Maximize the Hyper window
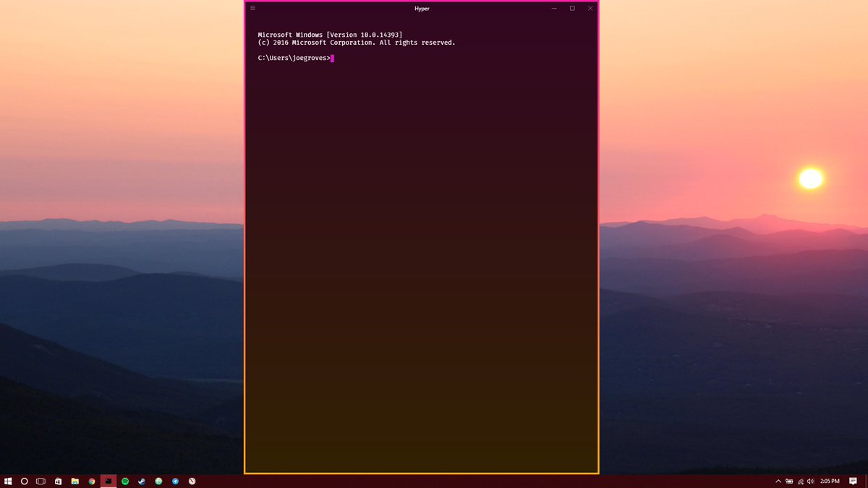The height and width of the screenshot is (488, 868). (572, 8)
